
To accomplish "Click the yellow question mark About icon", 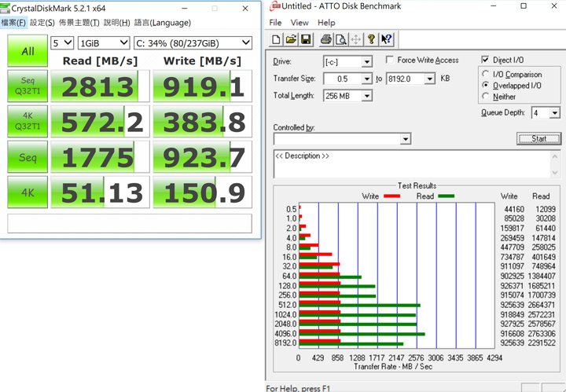I will tap(372, 39).
